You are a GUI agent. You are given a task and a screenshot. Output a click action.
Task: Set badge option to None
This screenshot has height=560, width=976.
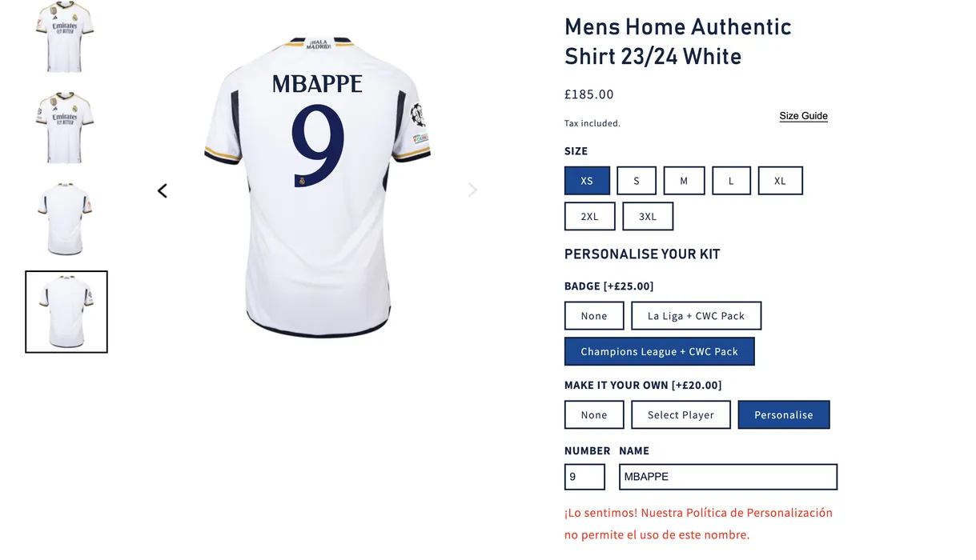[x=594, y=316]
